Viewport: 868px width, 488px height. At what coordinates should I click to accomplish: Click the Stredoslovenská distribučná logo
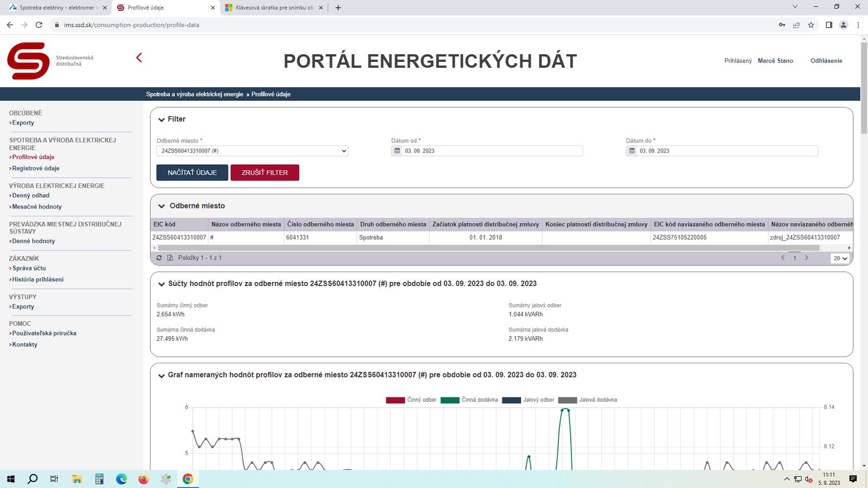29,61
